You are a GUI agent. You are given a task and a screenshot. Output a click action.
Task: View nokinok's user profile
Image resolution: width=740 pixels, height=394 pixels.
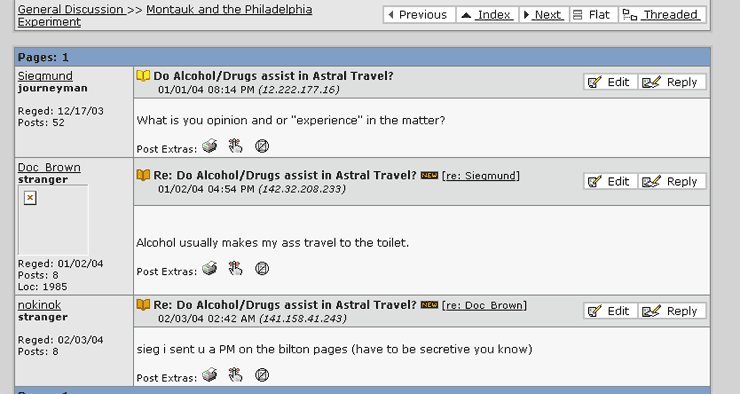click(x=39, y=305)
